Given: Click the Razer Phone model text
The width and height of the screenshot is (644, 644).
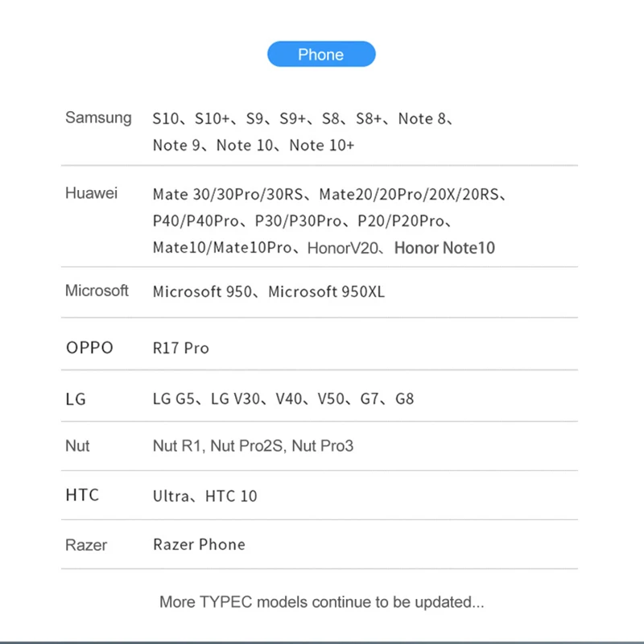Looking at the screenshot, I should (x=199, y=544).
